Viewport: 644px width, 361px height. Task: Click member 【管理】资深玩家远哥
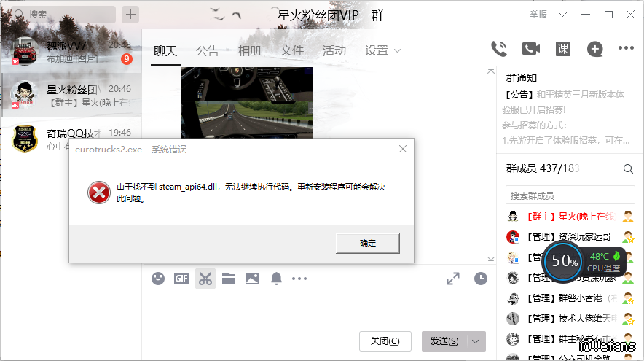pyautogui.click(x=569, y=237)
